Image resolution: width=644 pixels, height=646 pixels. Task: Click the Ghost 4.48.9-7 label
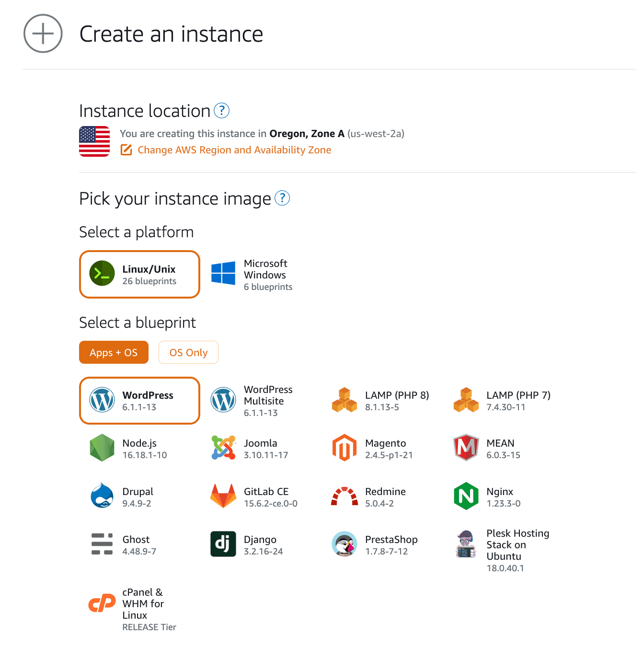(x=139, y=545)
